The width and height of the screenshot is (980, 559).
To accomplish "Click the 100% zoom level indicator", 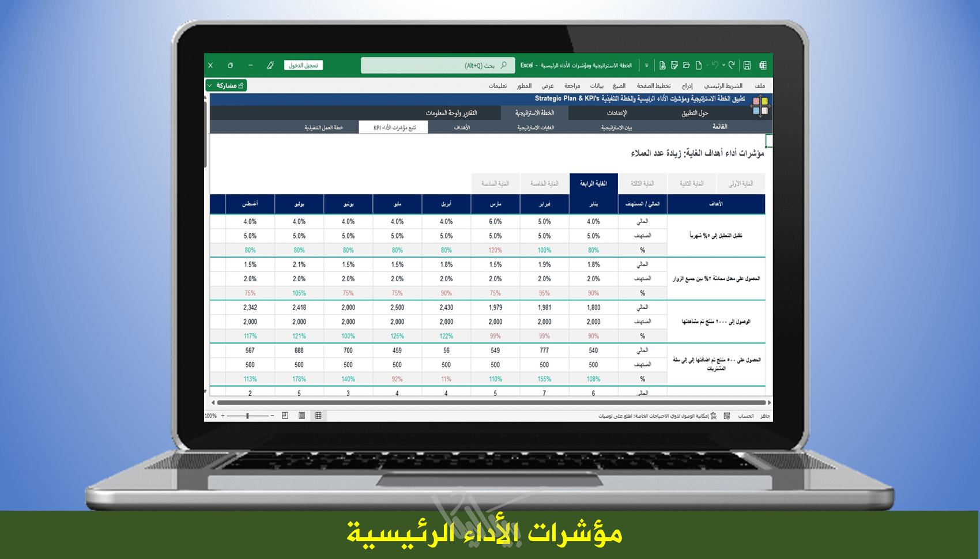I will pyautogui.click(x=210, y=416).
